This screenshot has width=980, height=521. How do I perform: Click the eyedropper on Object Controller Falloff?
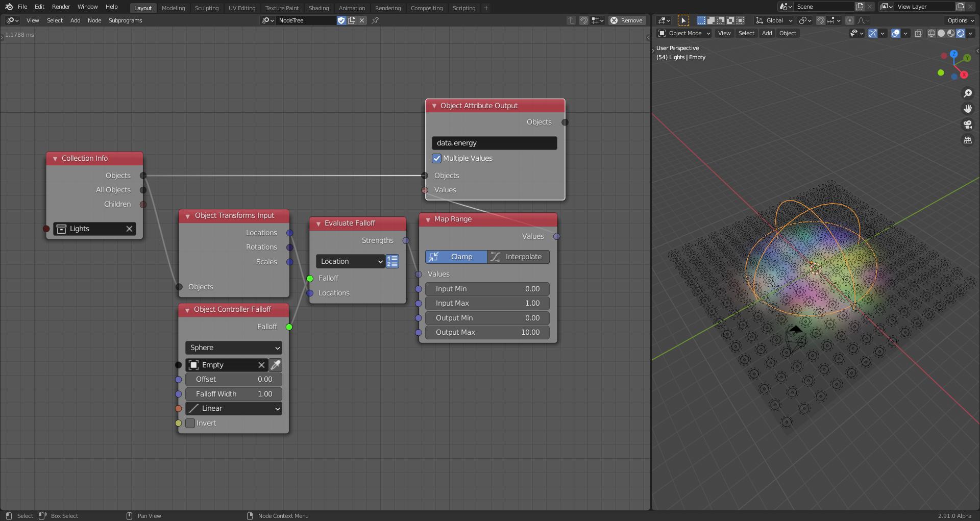click(276, 365)
